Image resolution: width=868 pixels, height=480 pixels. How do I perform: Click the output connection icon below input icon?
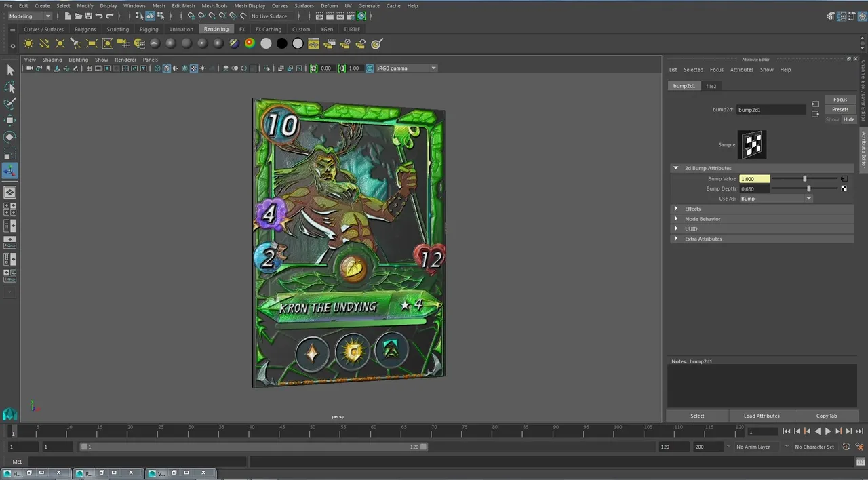pyautogui.click(x=815, y=114)
